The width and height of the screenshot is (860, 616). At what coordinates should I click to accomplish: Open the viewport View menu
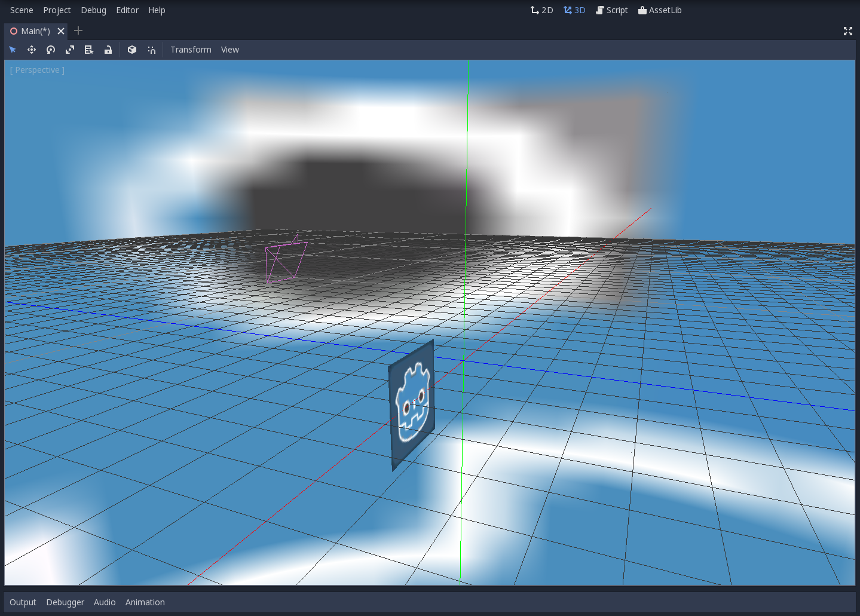click(x=229, y=50)
